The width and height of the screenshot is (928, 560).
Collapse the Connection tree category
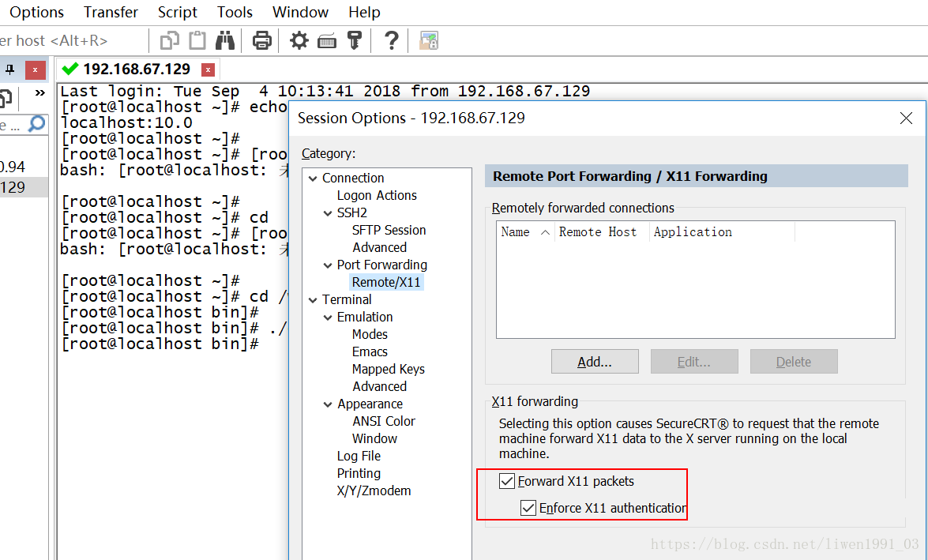pyautogui.click(x=313, y=179)
